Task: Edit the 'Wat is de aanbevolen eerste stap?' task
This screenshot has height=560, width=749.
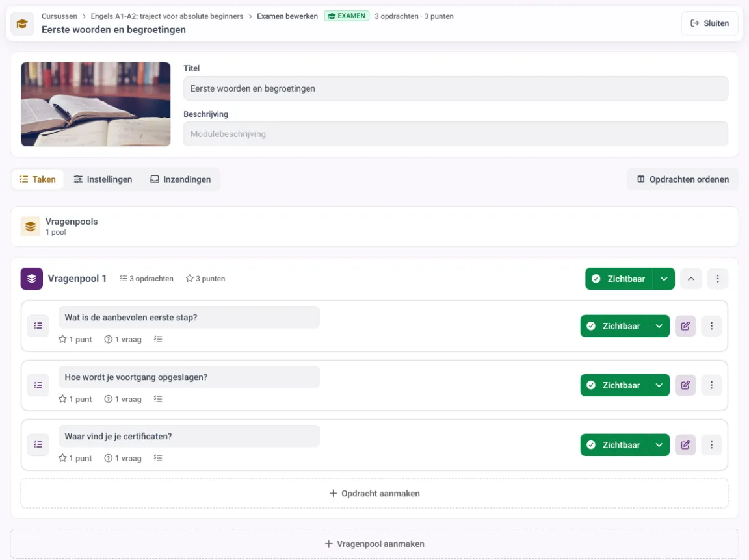Action: [685, 326]
